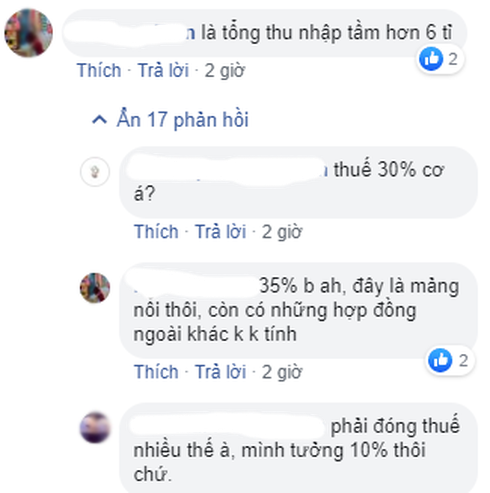Open avatar of the 'phải đóng thuế' reply
The image size is (490, 493).
click(95, 428)
